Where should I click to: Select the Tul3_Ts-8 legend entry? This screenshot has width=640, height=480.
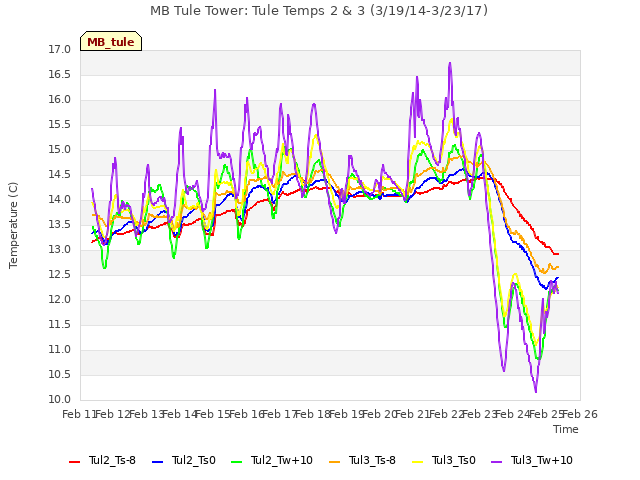coord(362,460)
